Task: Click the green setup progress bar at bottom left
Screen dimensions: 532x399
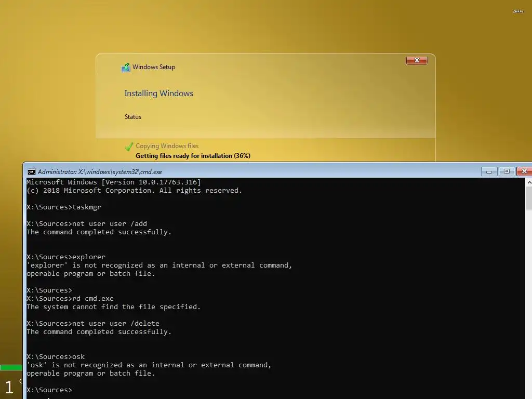Action: pos(11,367)
